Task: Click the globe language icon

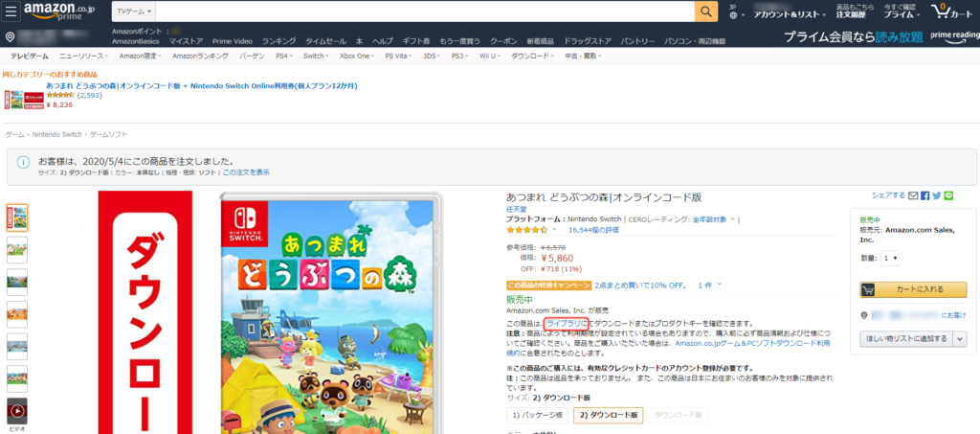Action: click(734, 15)
